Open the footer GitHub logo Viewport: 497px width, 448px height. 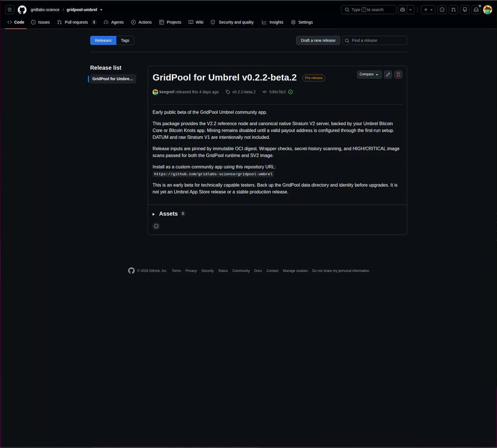point(131,271)
